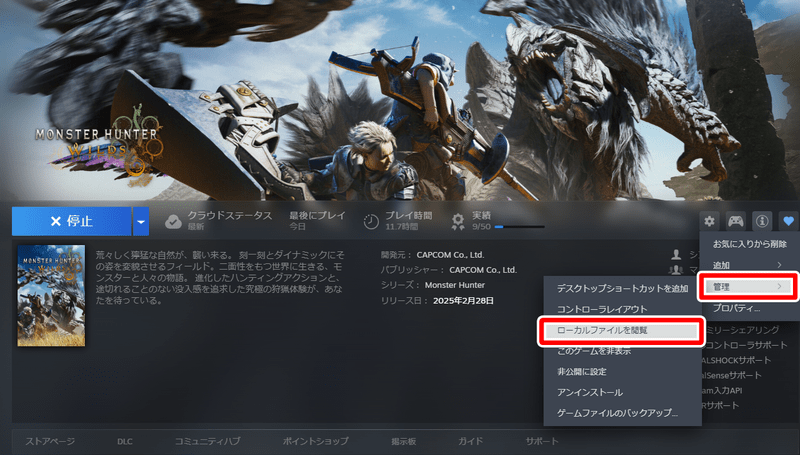Viewport: 800px width, 455px height.
Task: Open the ポイントショップ tab
Action: pyautogui.click(x=315, y=441)
